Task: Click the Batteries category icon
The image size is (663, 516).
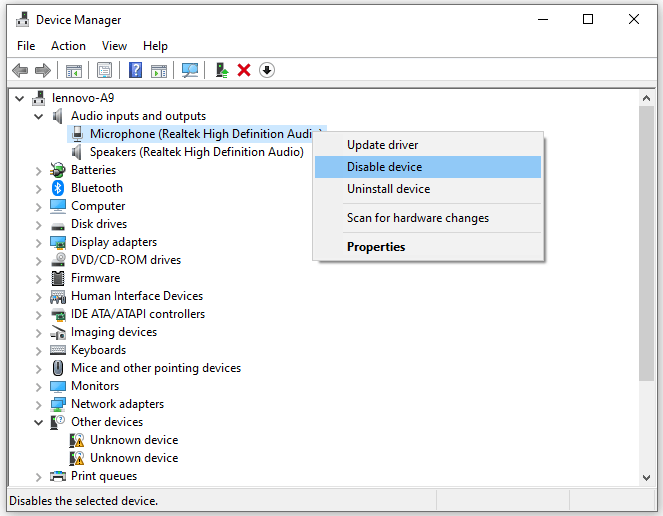Action: (x=58, y=170)
